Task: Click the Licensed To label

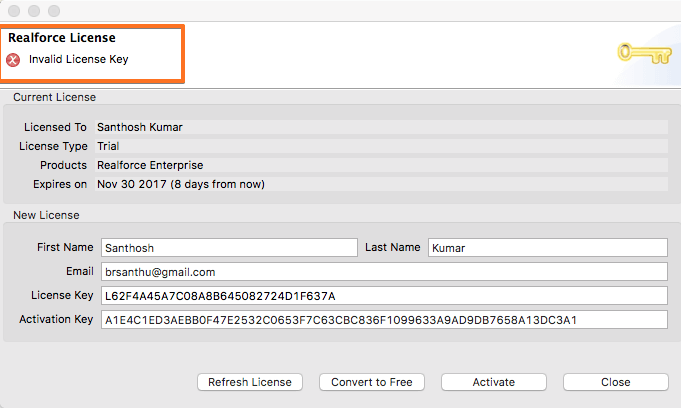Action: 55,127
